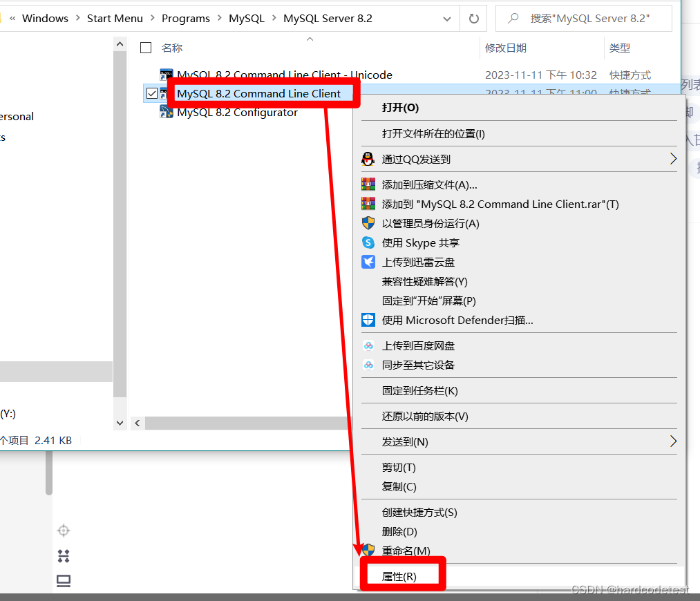Image resolution: width=700 pixels, height=601 pixels.
Task: Sort by the 名称 column header
Action: [172, 48]
